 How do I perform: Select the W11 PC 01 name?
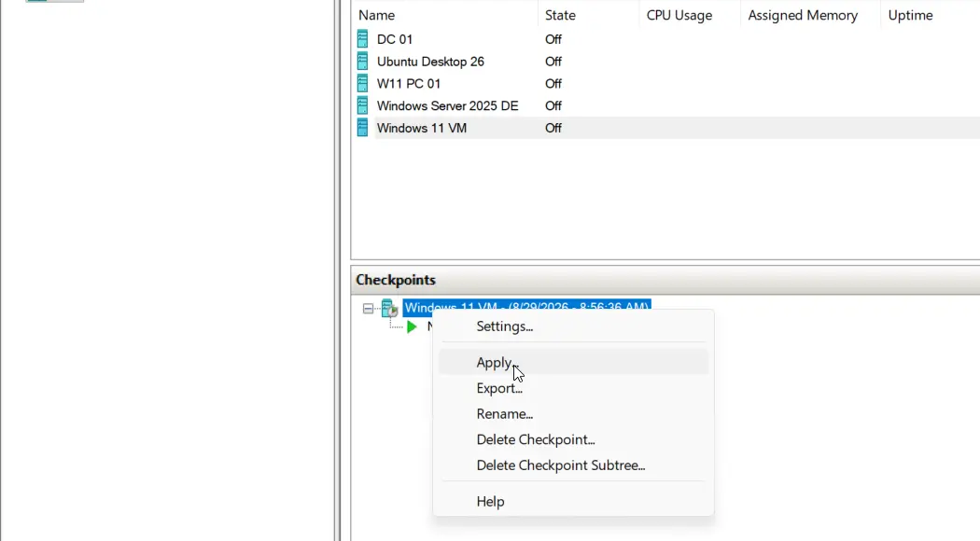(x=409, y=84)
